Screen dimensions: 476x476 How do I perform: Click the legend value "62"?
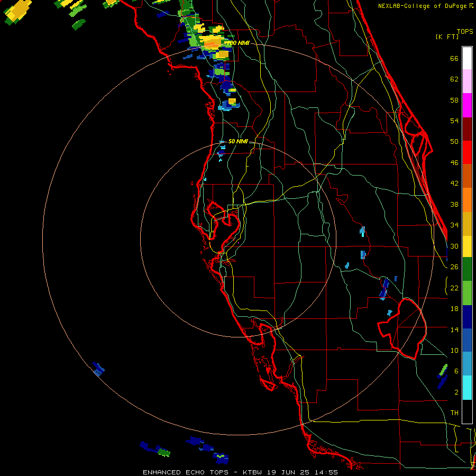pyautogui.click(x=454, y=79)
